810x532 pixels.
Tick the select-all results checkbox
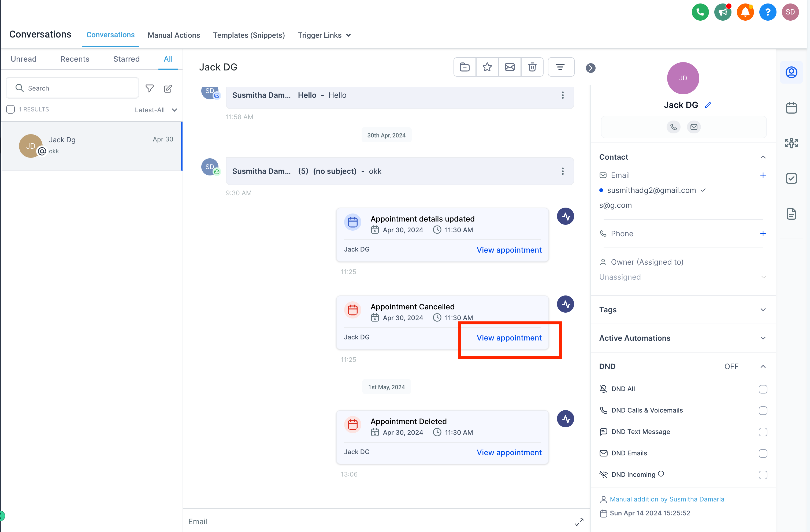pyautogui.click(x=10, y=109)
